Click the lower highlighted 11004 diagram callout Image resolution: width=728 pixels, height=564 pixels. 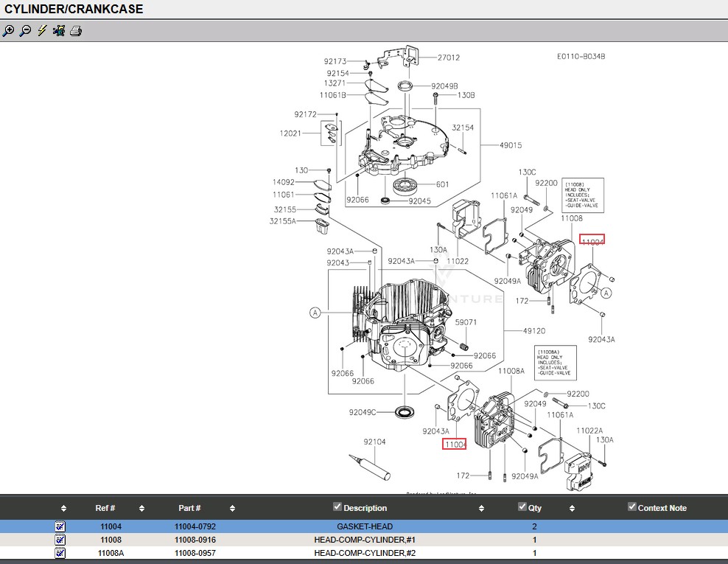click(x=454, y=444)
